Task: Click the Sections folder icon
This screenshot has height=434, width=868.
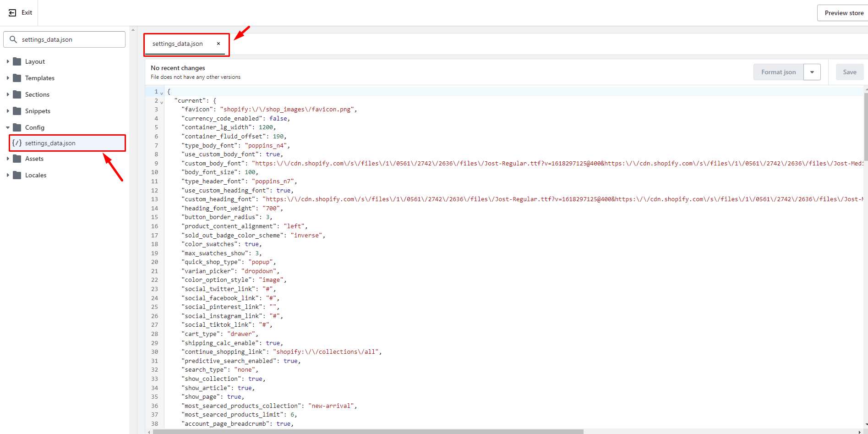Action: (17, 94)
